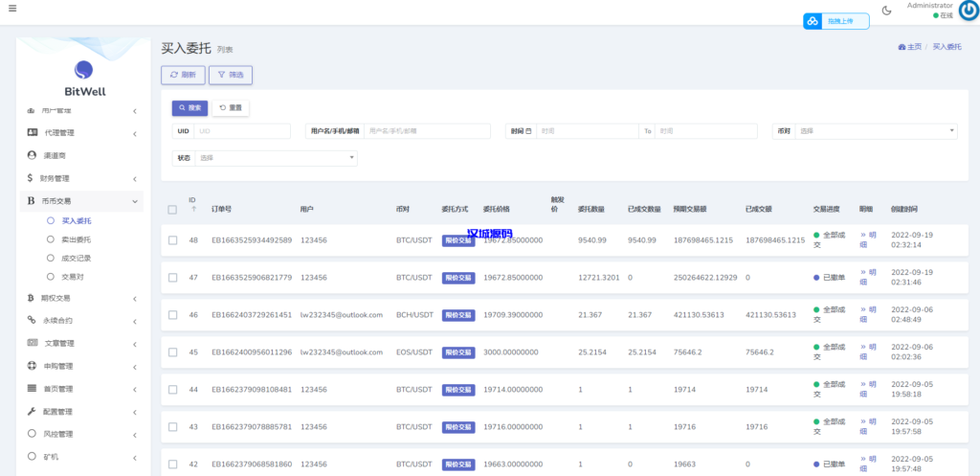This screenshot has height=476, width=980.
Task: Click the hamburger menu icon
Action: point(11,8)
